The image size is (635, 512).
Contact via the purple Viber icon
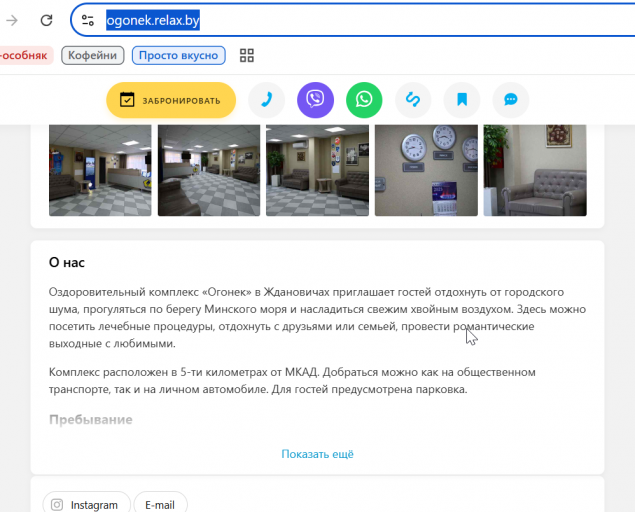(315, 100)
